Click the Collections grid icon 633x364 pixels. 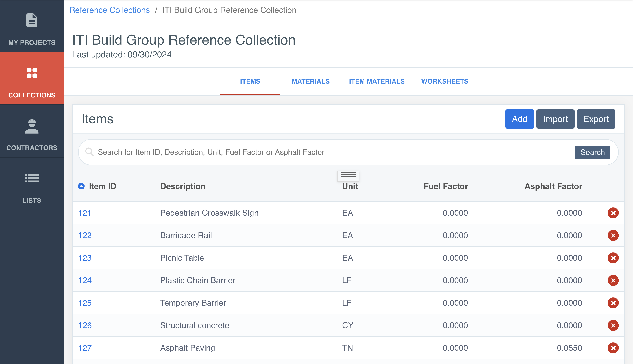(x=32, y=73)
